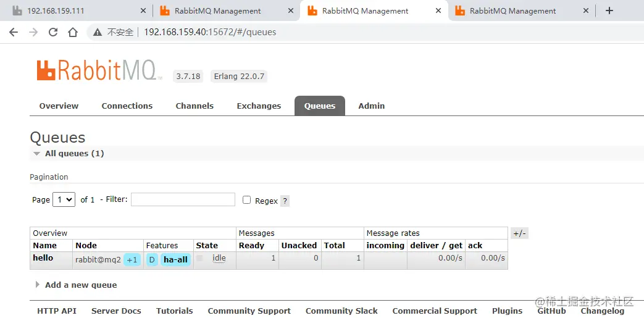Switch to first RabbitMQ Management browser tab
Screen dimensions: 644x318
(225, 11)
